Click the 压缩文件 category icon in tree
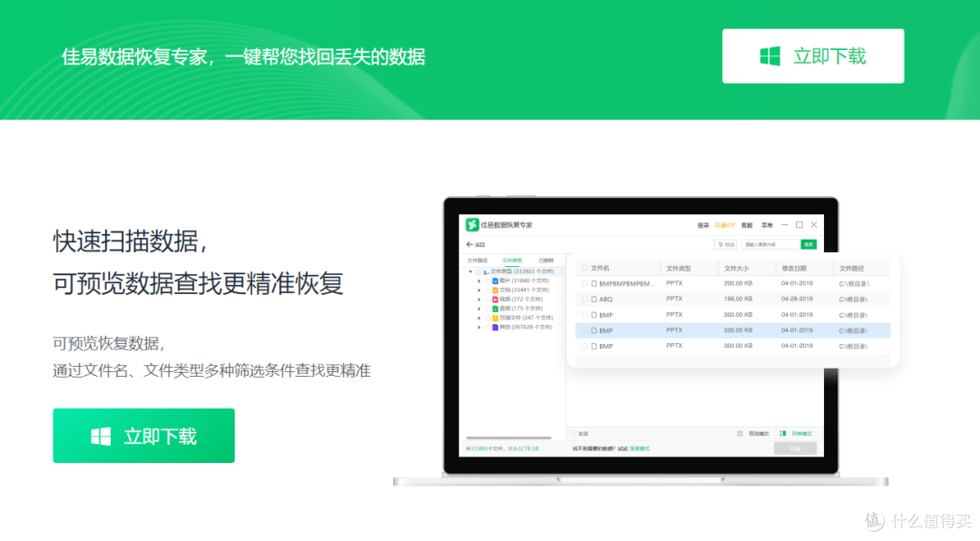 pos(495,318)
